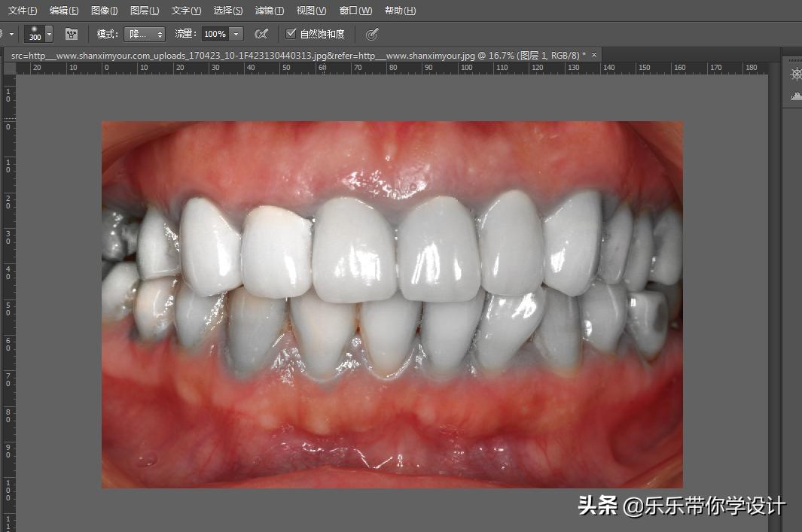Toggle the Brush panel icon
The height and width of the screenshot is (532, 802).
coord(71,33)
